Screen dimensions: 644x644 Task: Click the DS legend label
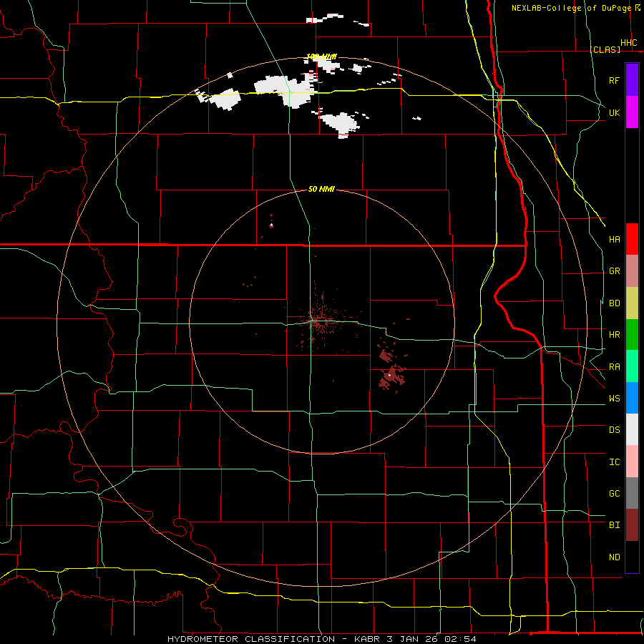(614, 429)
